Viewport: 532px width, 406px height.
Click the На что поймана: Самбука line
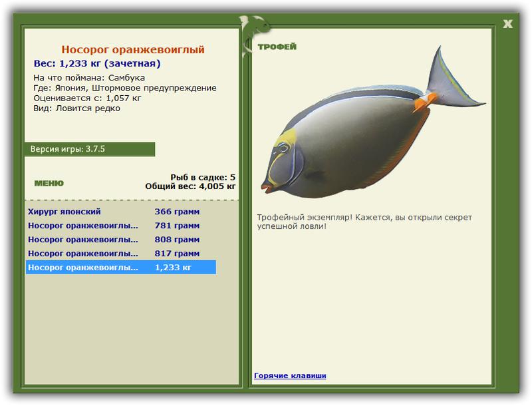pyautogui.click(x=89, y=78)
